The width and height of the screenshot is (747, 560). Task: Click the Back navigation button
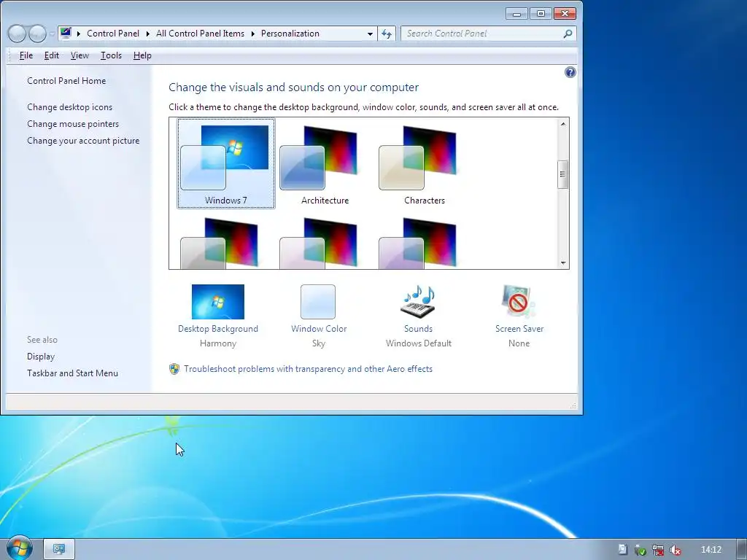[18, 34]
